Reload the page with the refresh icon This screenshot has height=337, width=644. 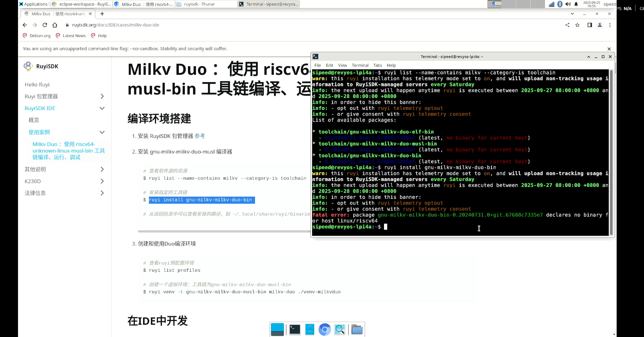45,25
